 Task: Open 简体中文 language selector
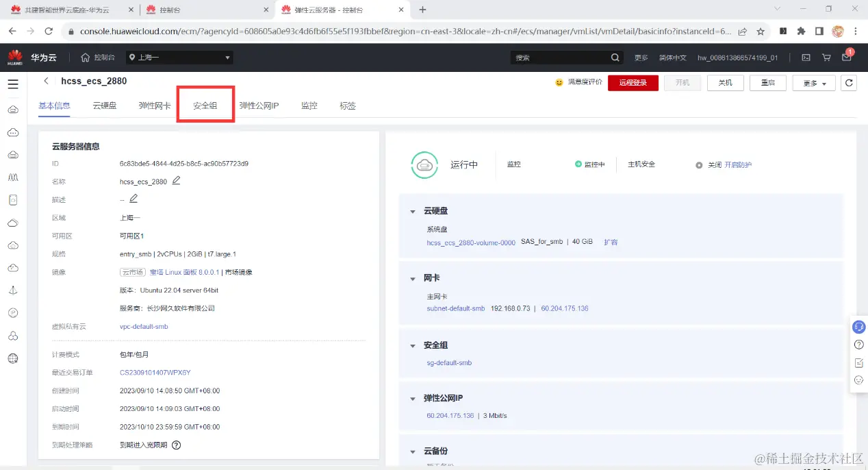click(672, 58)
